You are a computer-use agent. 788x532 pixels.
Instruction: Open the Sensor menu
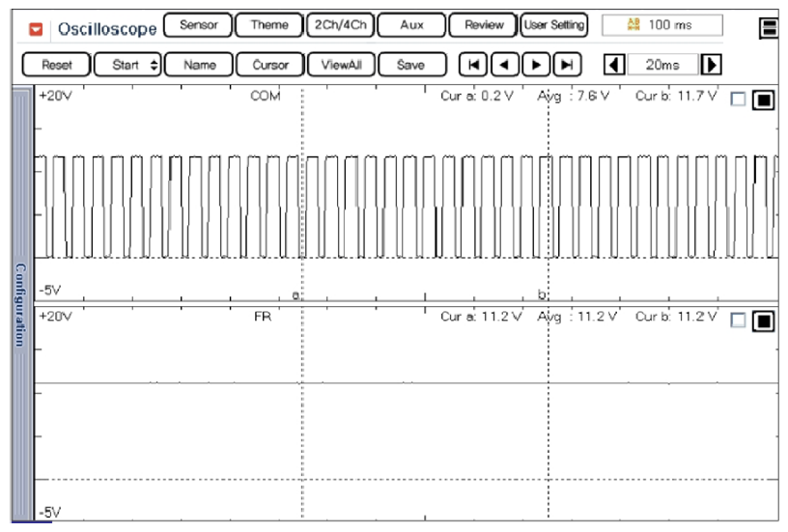click(198, 25)
